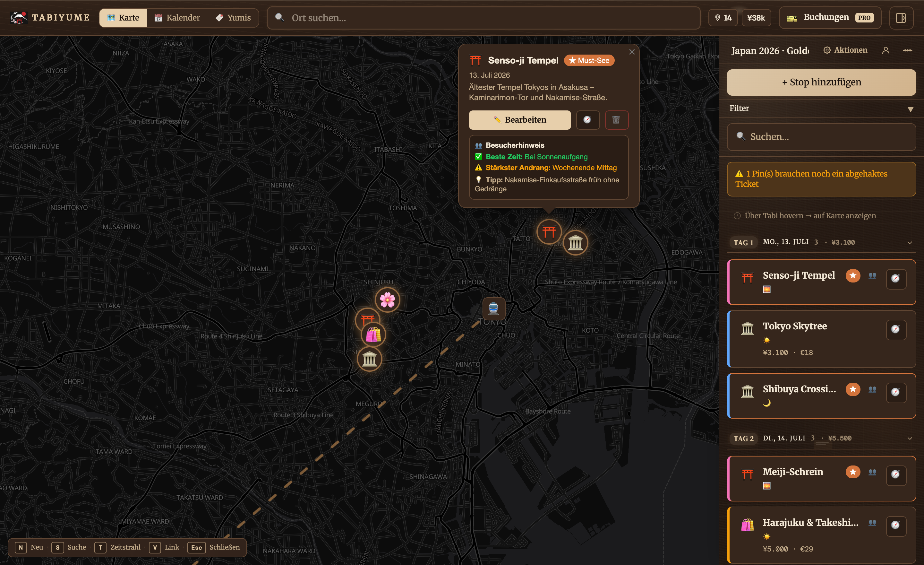Image resolution: width=924 pixels, height=565 pixels.
Task: Click the user profile icon in sidebar
Action: (x=886, y=50)
